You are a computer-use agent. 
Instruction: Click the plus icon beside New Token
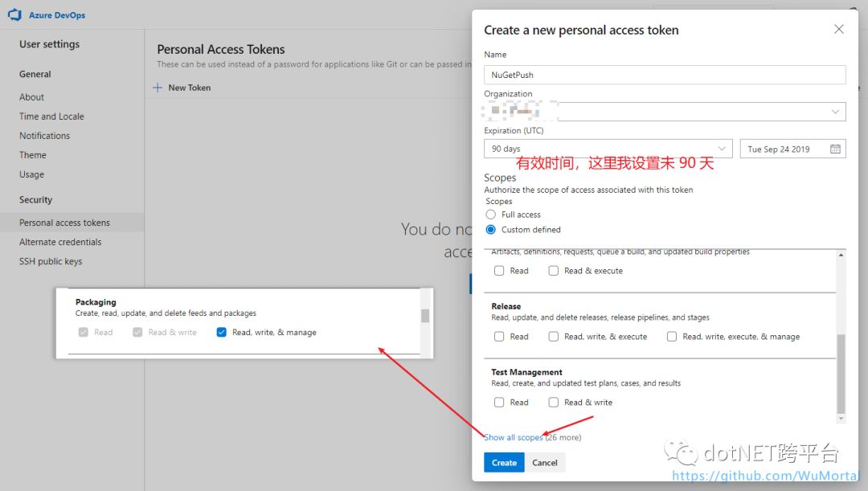(x=158, y=88)
